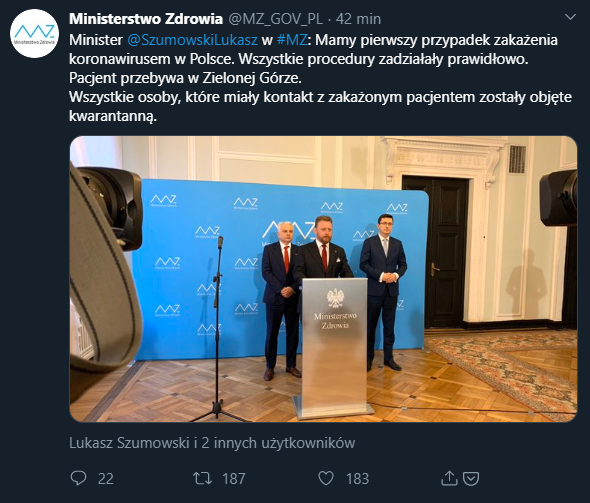590x503 pixels.
Task: Open the press conference photo
Action: (x=323, y=279)
